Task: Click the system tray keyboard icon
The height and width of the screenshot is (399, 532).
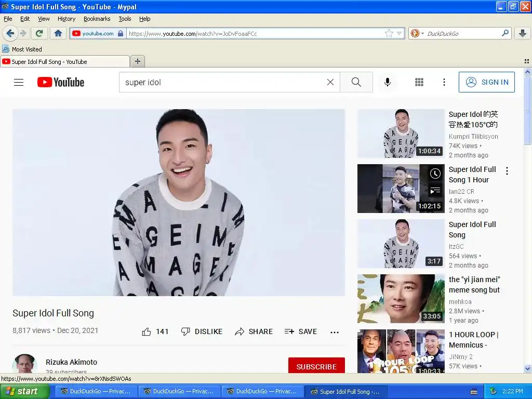Action: click(474, 392)
